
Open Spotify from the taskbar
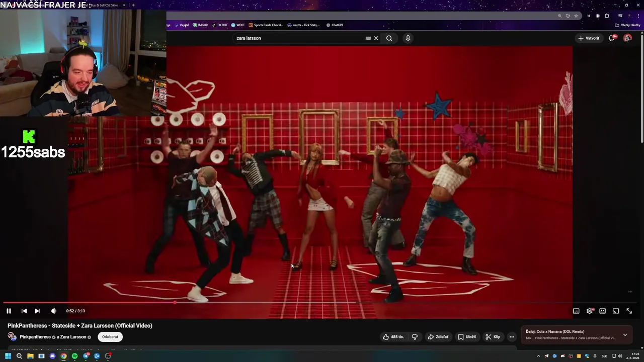coord(74,356)
